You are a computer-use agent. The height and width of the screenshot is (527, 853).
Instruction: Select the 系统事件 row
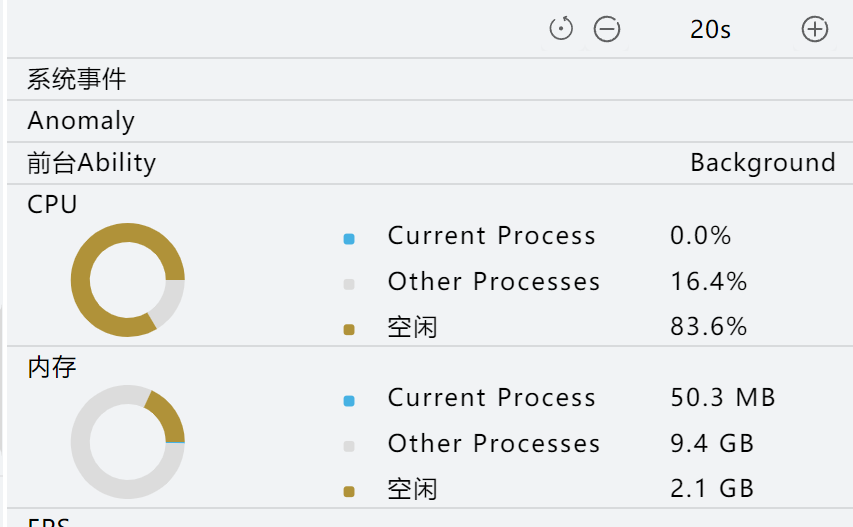[x=430, y=79]
